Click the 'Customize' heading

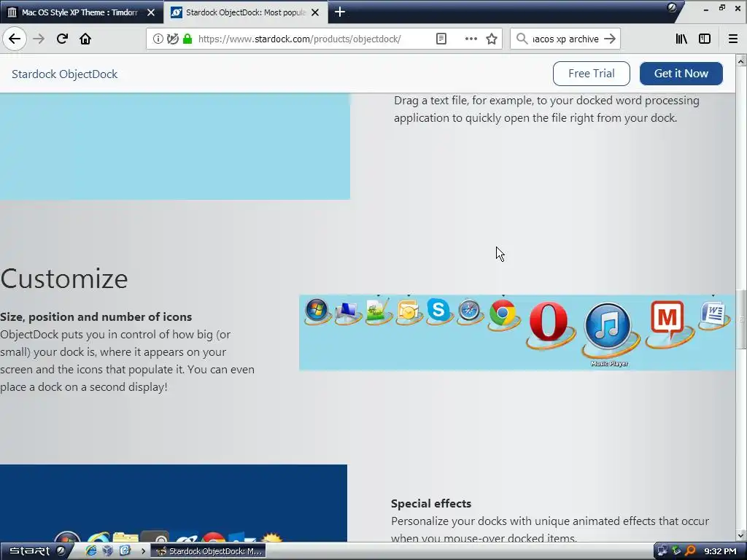point(64,279)
